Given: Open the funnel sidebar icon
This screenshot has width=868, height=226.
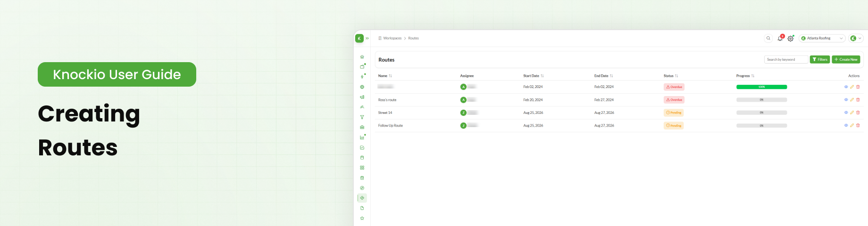Looking at the screenshot, I should click(362, 117).
